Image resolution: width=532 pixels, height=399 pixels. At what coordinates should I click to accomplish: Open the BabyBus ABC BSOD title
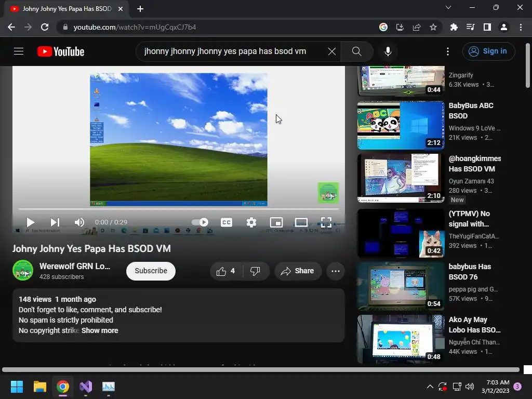pyautogui.click(x=471, y=111)
